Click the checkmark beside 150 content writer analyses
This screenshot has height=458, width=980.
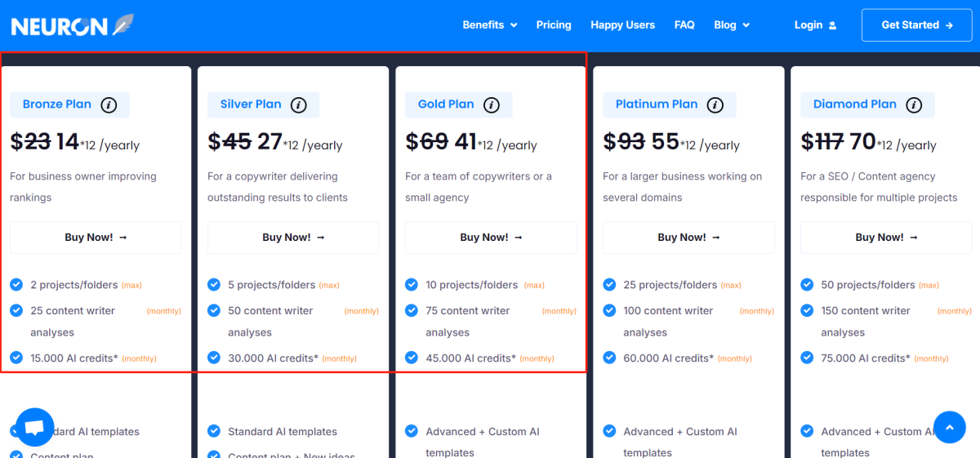pos(807,310)
